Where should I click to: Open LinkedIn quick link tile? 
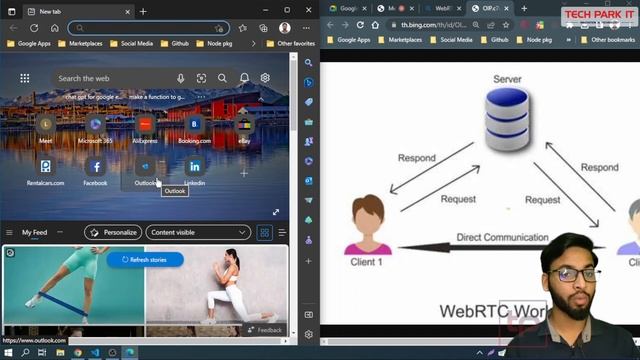point(195,172)
